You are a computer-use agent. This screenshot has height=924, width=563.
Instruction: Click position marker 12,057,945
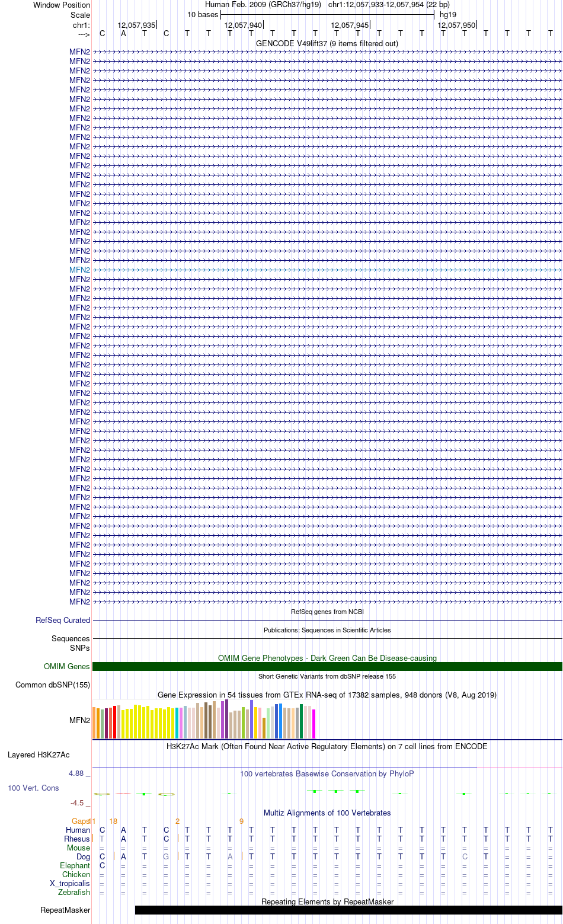350,25
